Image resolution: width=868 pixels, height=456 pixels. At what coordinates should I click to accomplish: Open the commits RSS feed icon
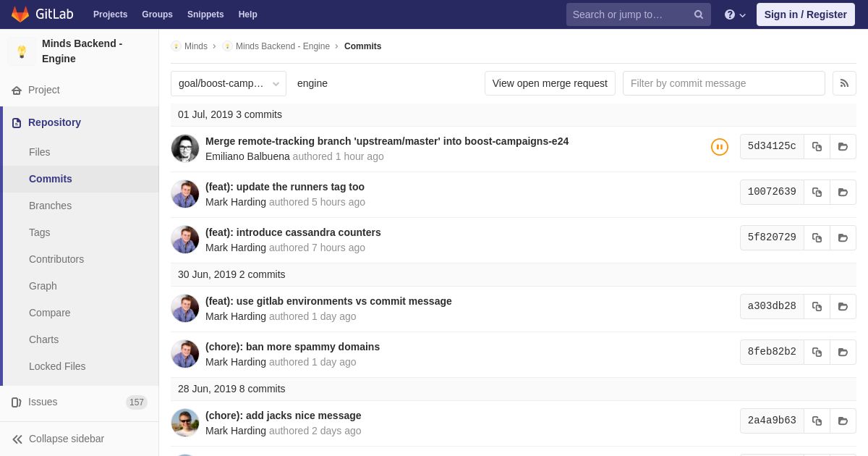coord(844,83)
